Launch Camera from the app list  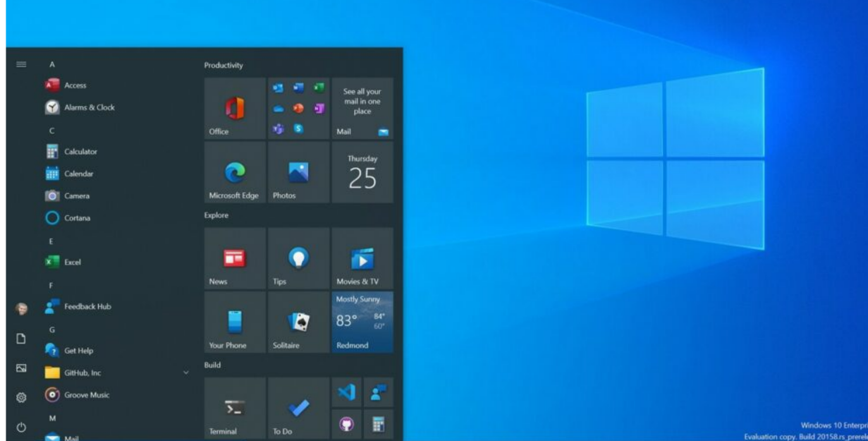(x=116, y=195)
